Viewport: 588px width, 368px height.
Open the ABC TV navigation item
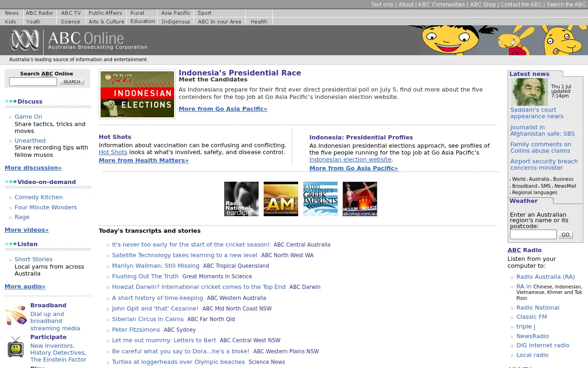pos(71,13)
